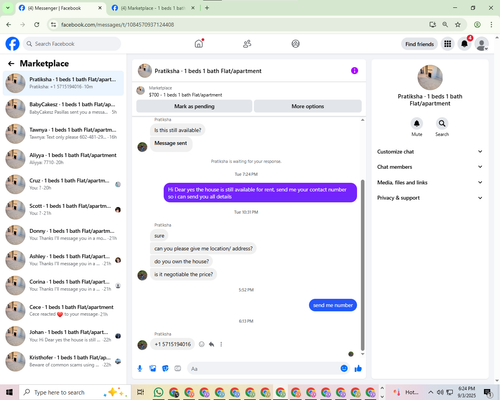Open the Cruz conversation
Screen dimensions: 500x400
click(63, 184)
